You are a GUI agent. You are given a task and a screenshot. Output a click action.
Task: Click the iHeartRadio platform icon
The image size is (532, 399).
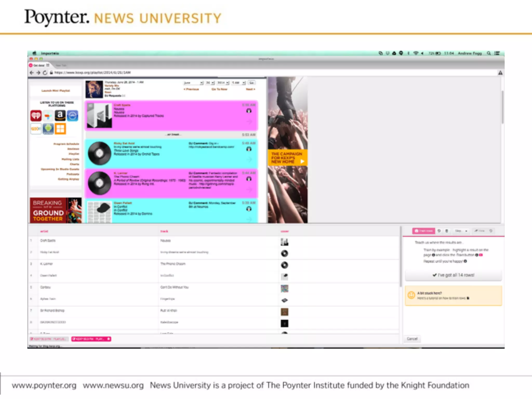36,116
